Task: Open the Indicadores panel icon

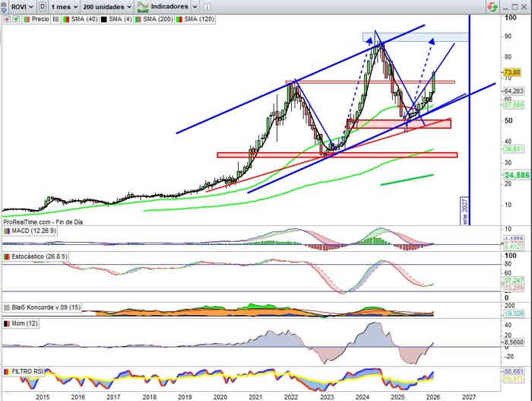Action: [x=144, y=6]
